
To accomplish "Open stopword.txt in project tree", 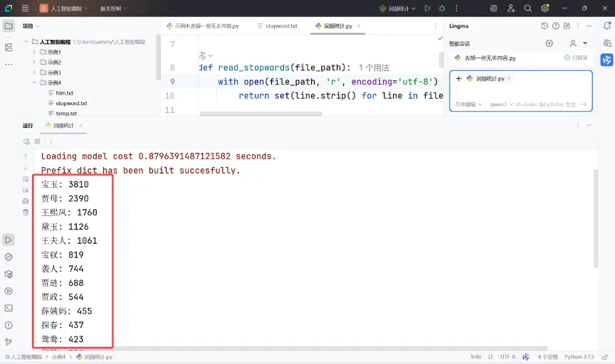I will (x=71, y=103).
